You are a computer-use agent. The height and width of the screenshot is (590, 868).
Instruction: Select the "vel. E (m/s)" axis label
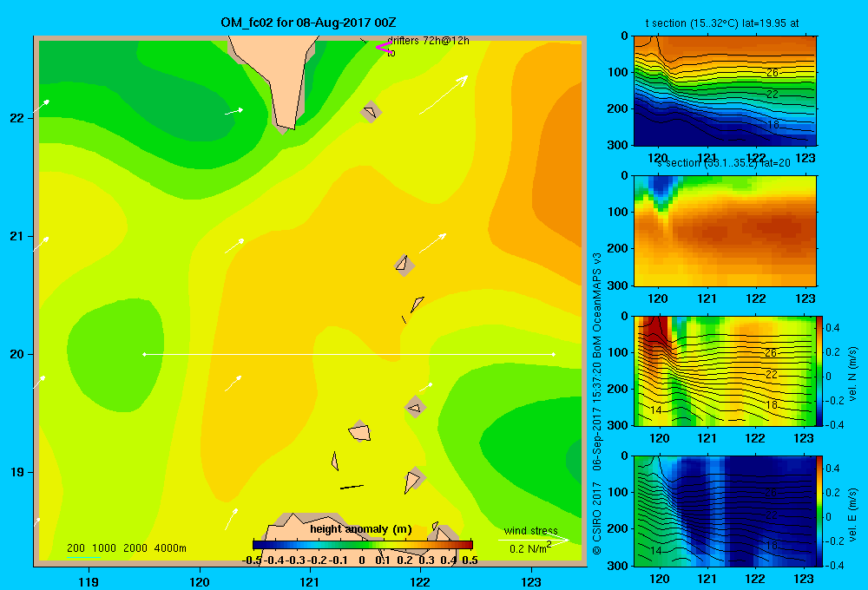pos(852,515)
